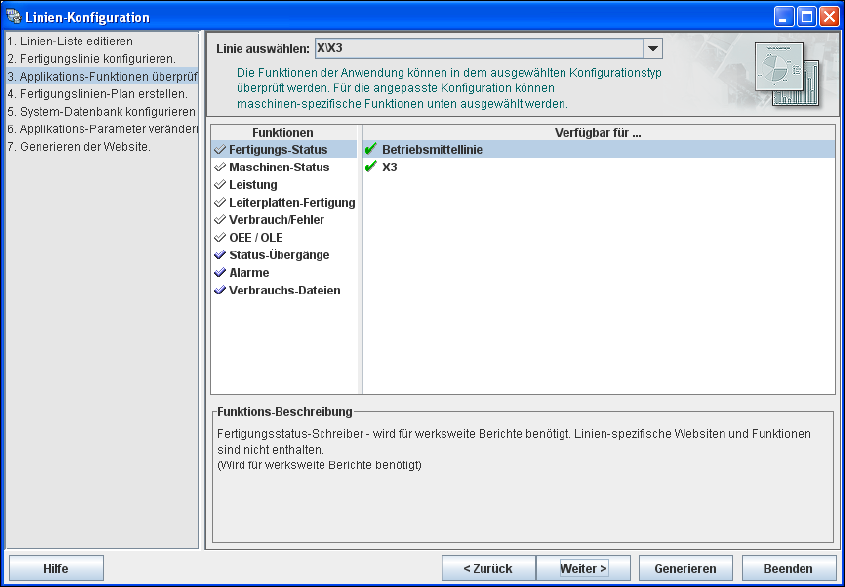Click the Linien-Konfiguration title bar icon
The image size is (845, 587).
click(13, 16)
